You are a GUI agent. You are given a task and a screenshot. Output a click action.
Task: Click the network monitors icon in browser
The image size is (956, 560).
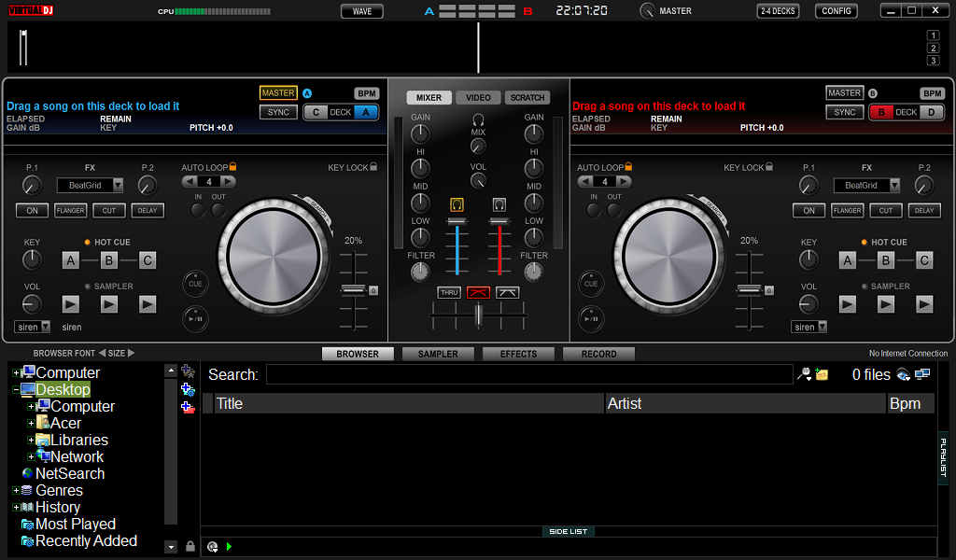[922, 374]
